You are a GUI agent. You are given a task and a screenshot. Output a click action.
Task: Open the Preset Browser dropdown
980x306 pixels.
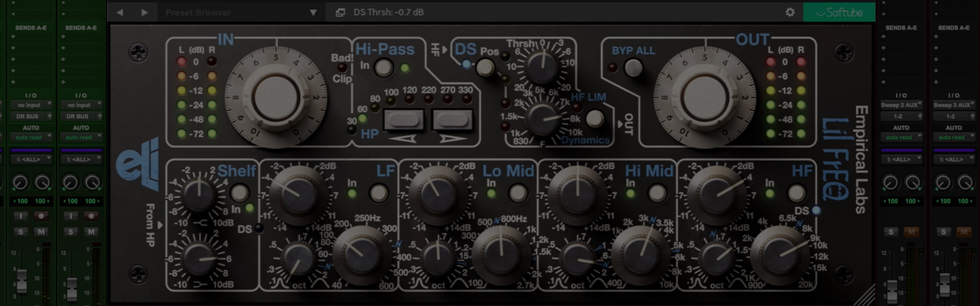tap(313, 12)
